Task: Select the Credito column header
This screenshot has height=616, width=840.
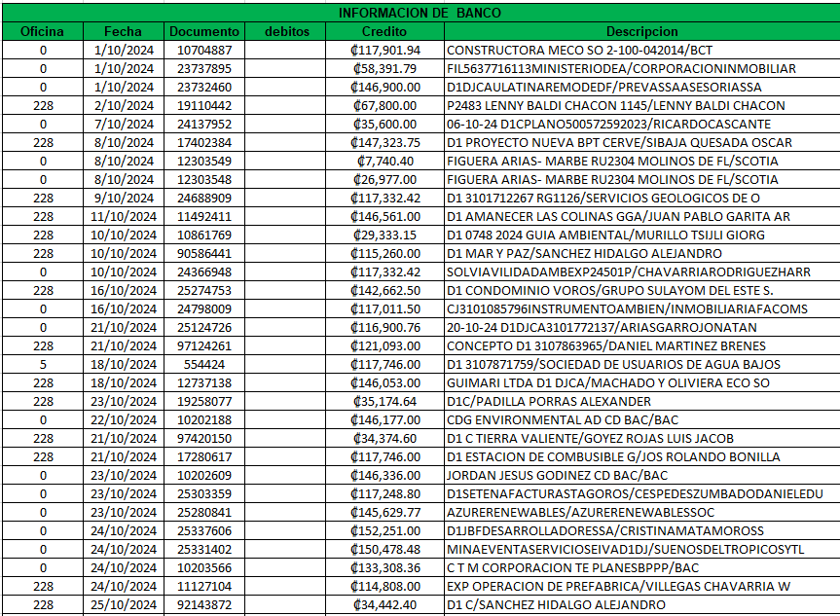Action: [385, 31]
